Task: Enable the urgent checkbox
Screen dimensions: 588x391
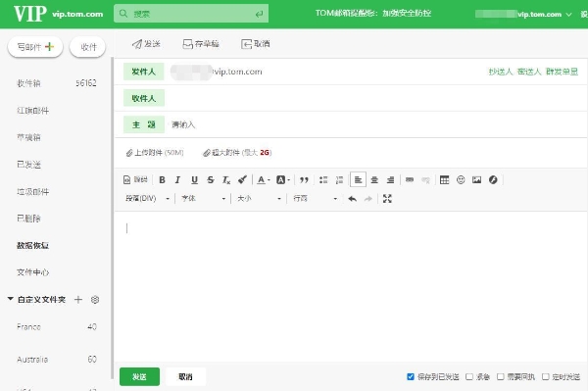Action: click(x=469, y=376)
